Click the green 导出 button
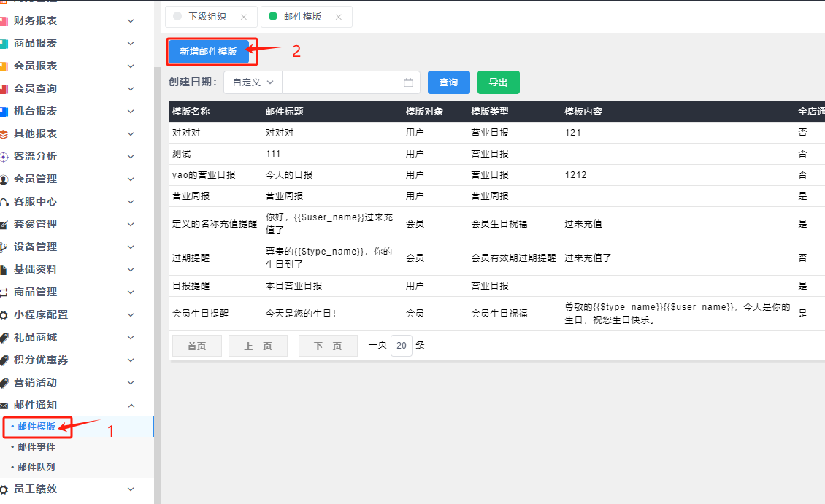Viewport: 825px width, 504px height. coord(498,82)
